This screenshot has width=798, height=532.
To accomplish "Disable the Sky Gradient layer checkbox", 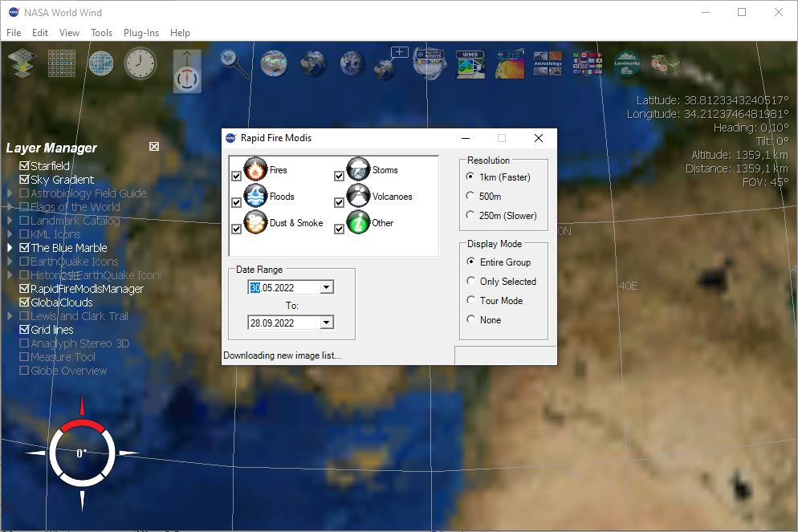I will (24, 180).
